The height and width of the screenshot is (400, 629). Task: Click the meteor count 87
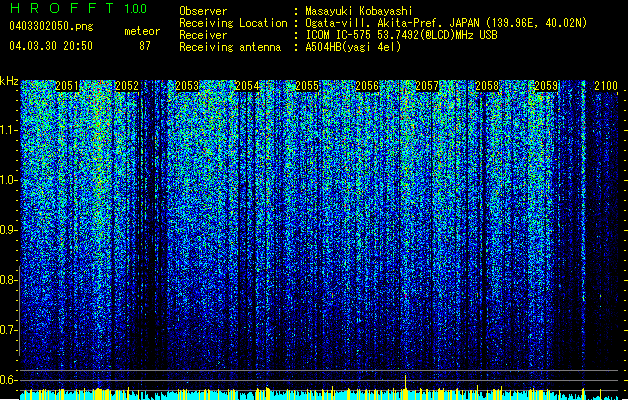(x=145, y=46)
